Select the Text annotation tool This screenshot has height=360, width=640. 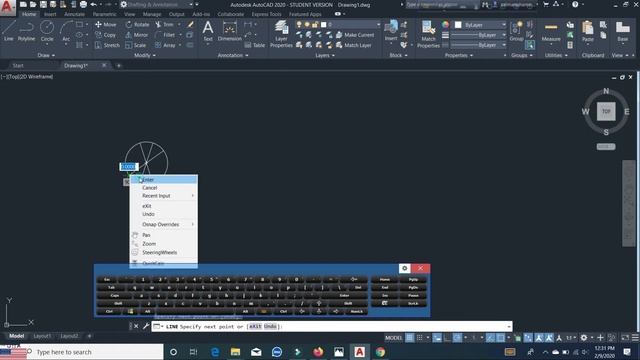[208, 31]
